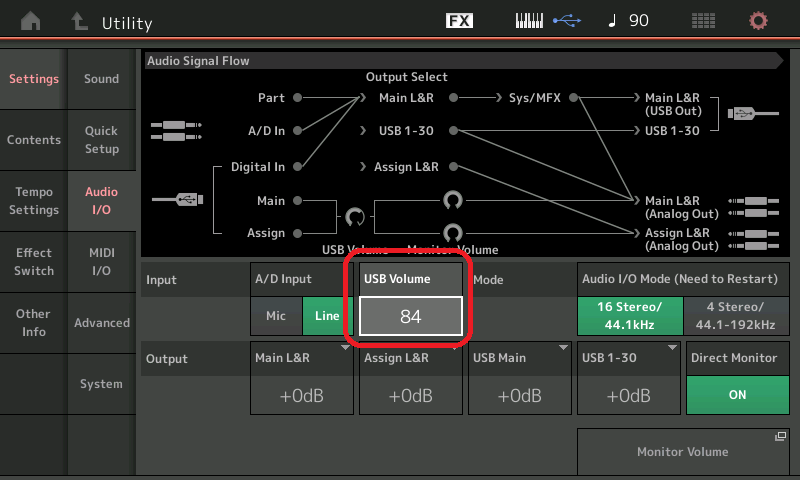Open the grid icon in header
Screen dimensions: 800x480
pos(703,21)
